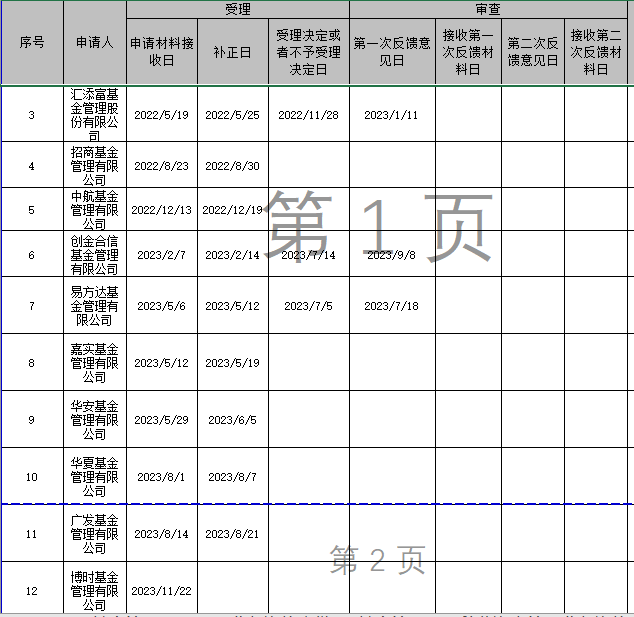Image resolution: width=634 pixels, height=617 pixels.
Task: Select the 2023/5/12 cell in row 7
Action: point(232,306)
